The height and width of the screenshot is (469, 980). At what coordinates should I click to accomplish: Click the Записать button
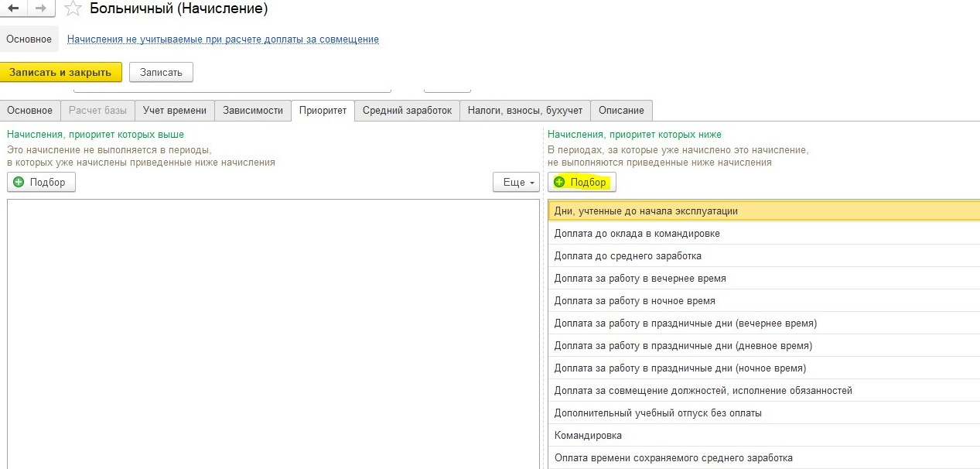(x=161, y=72)
